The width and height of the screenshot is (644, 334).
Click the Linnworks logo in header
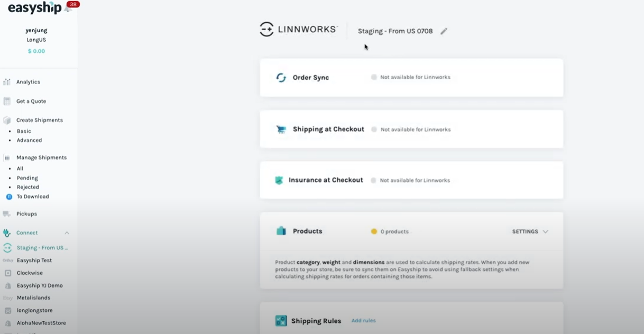(x=299, y=30)
